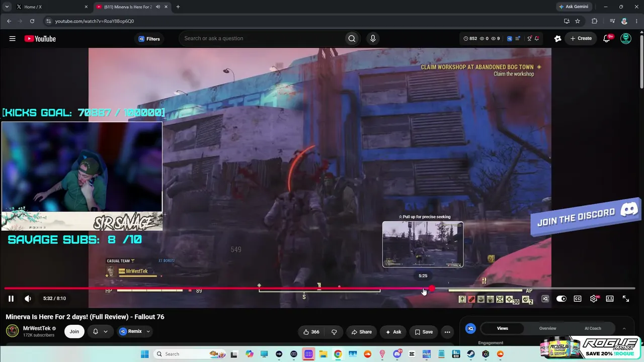Click the vidIQ button in player controls
644x362 pixels.
click(545, 299)
